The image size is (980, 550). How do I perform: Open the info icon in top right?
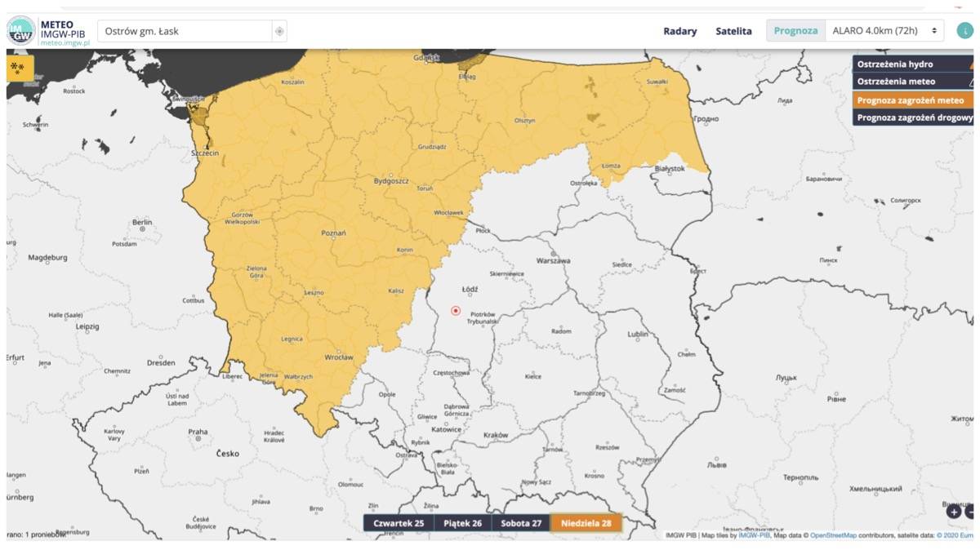pyautogui.click(x=964, y=31)
